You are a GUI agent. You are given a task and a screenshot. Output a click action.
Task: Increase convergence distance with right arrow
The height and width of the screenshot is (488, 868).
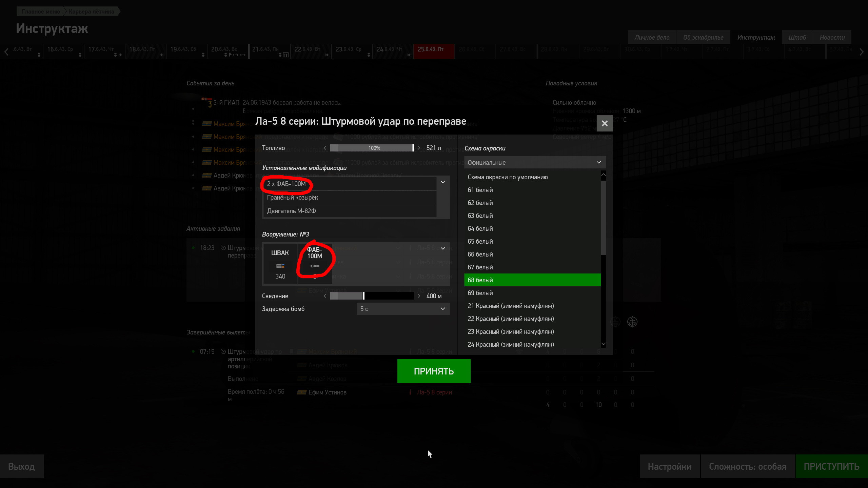[x=419, y=296]
